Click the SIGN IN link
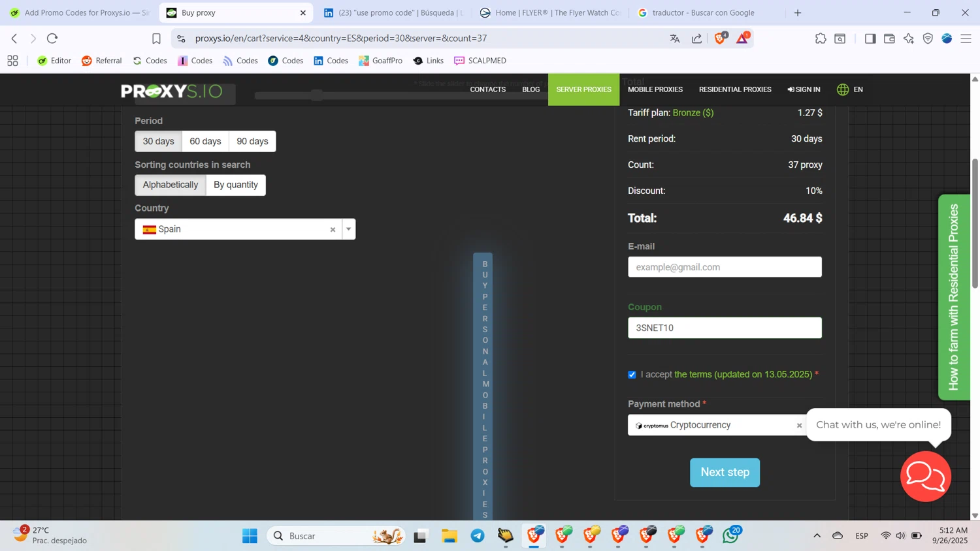 [804, 89]
